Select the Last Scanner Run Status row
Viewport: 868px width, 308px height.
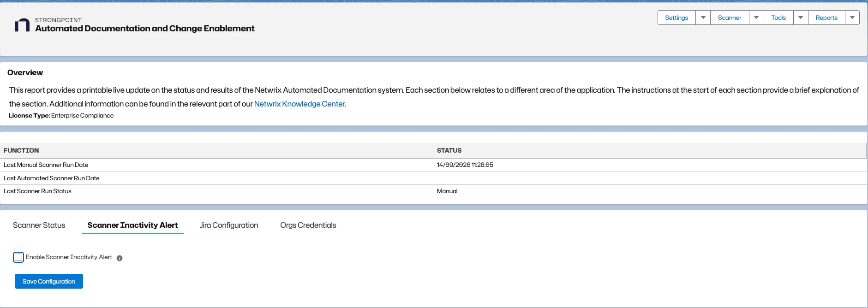(x=433, y=191)
